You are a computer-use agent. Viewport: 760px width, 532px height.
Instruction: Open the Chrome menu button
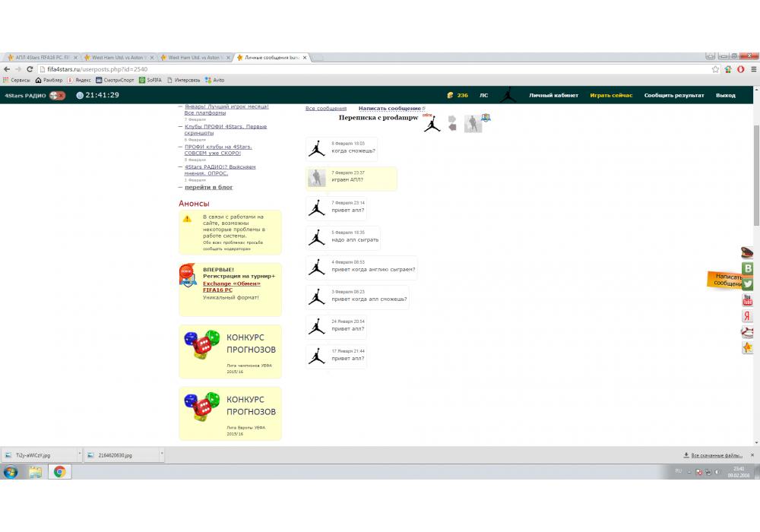coord(751,69)
